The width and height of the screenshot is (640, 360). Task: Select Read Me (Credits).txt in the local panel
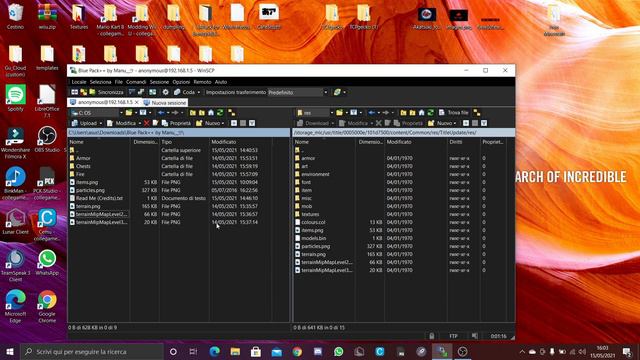(99, 198)
